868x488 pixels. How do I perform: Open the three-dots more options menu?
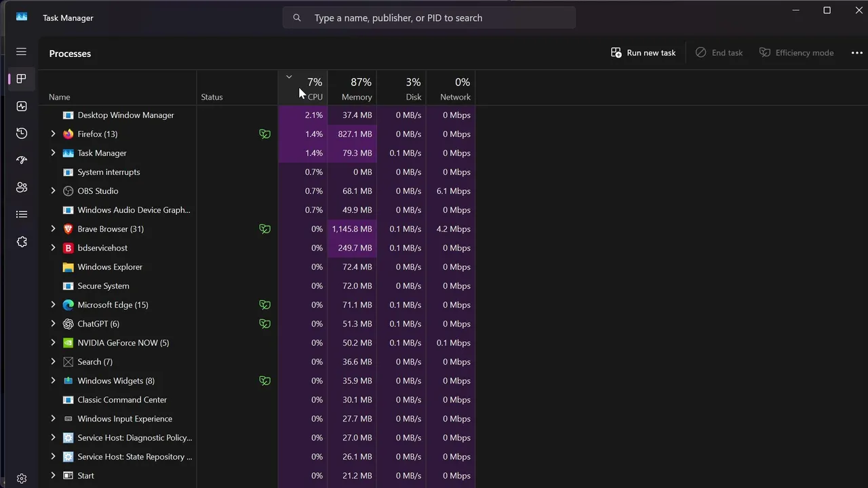857,53
